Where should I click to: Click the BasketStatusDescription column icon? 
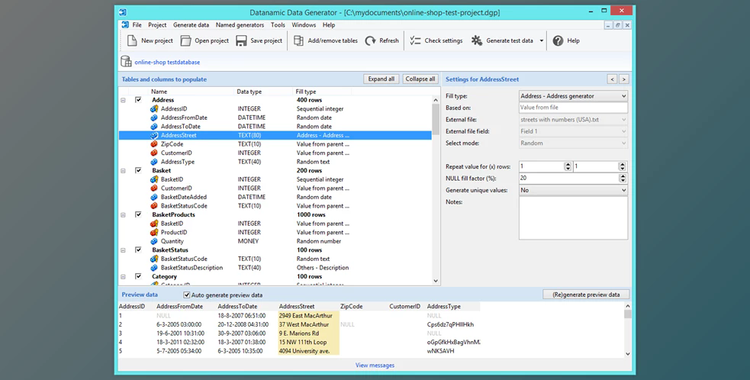point(154,268)
